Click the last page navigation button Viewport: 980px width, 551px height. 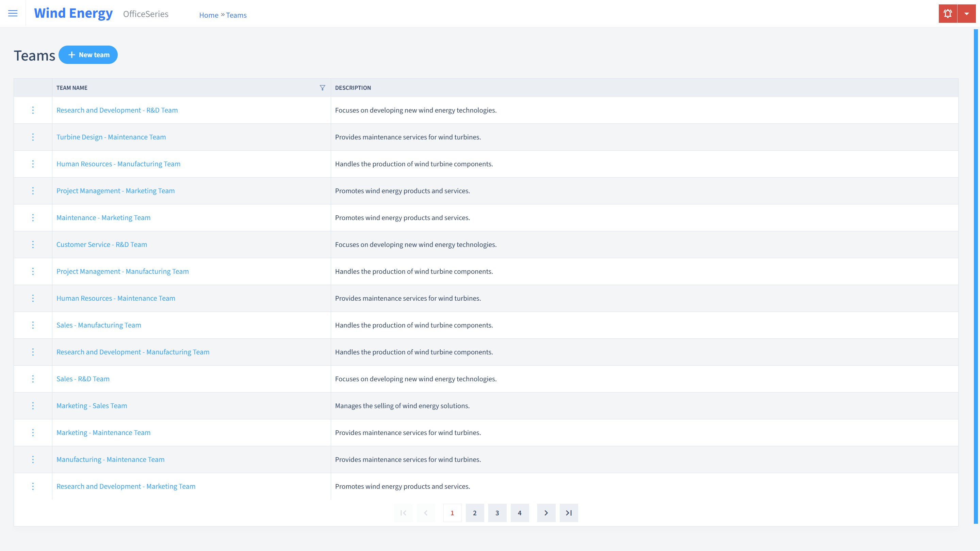pos(569,513)
